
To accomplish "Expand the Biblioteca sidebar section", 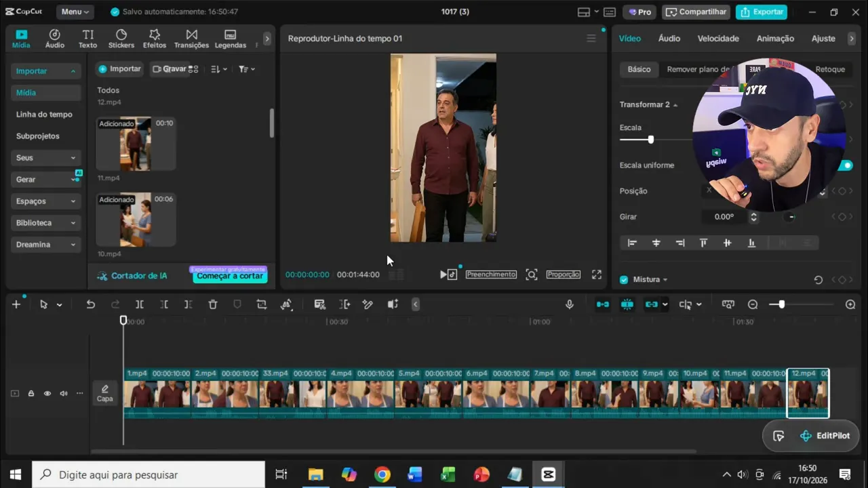I will pos(46,223).
